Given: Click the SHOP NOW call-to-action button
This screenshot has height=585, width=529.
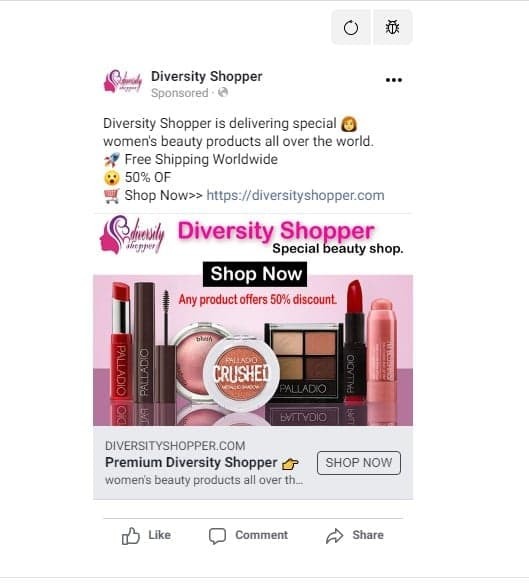Looking at the screenshot, I should (x=359, y=463).
